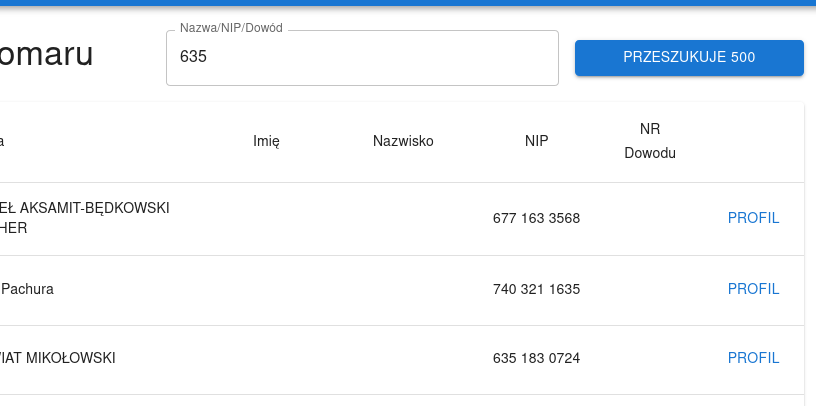Image resolution: width=816 pixels, height=406 pixels.
Task: Click the Nazwa/NIP/Dowód search field
Action: click(x=361, y=58)
